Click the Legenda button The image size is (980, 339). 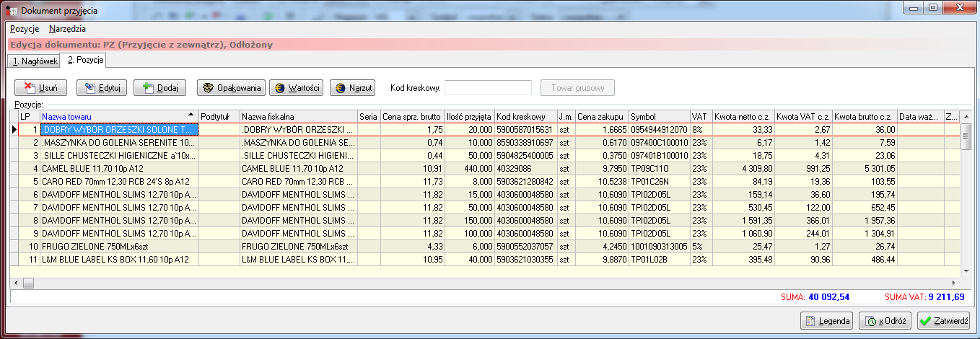pos(827,321)
